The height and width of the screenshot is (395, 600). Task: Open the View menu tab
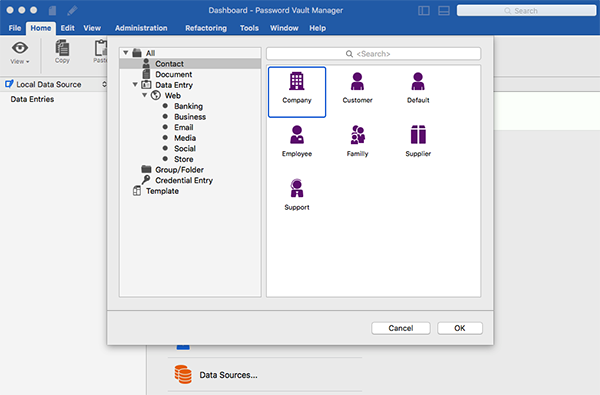tap(92, 28)
